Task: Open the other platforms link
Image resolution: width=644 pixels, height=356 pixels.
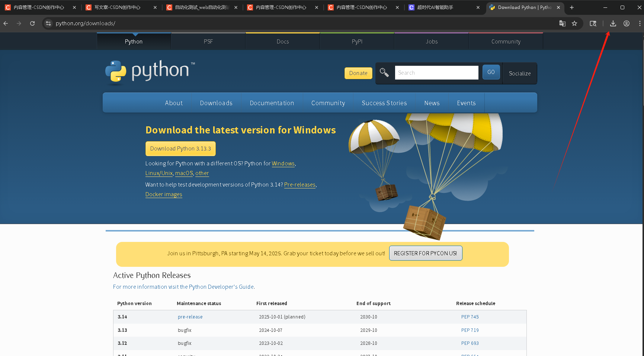Action: click(x=202, y=173)
